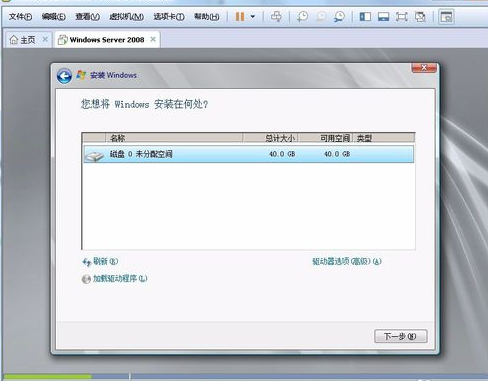The image size is (488, 381).
Task: Open the 帮助(H) menu
Action: [x=207, y=16]
